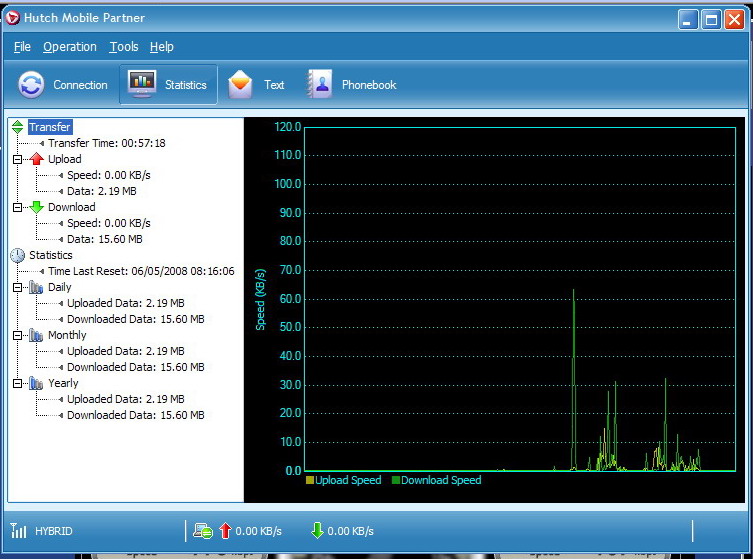
Task: Select the Statistics tree label
Action: pos(50,255)
